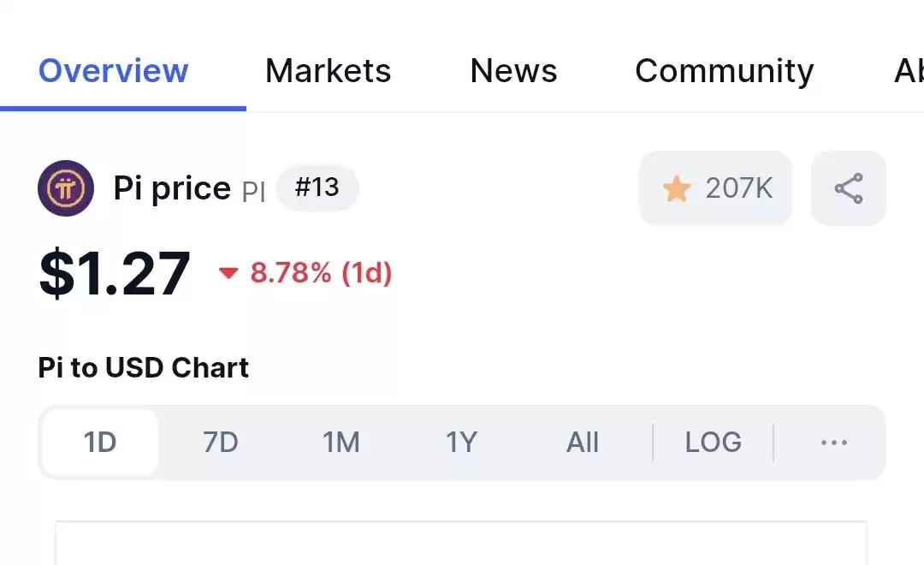Open the Overview tab

pyautogui.click(x=113, y=71)
